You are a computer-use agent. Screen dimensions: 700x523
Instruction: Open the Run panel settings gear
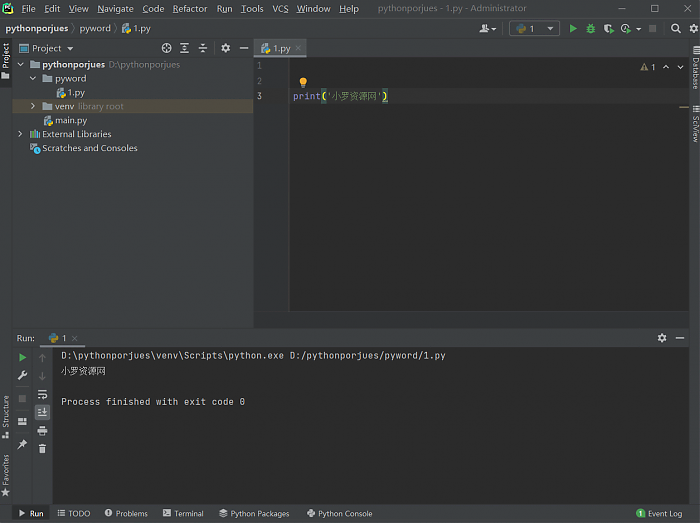pyautogui.click(x=662, y=338)
